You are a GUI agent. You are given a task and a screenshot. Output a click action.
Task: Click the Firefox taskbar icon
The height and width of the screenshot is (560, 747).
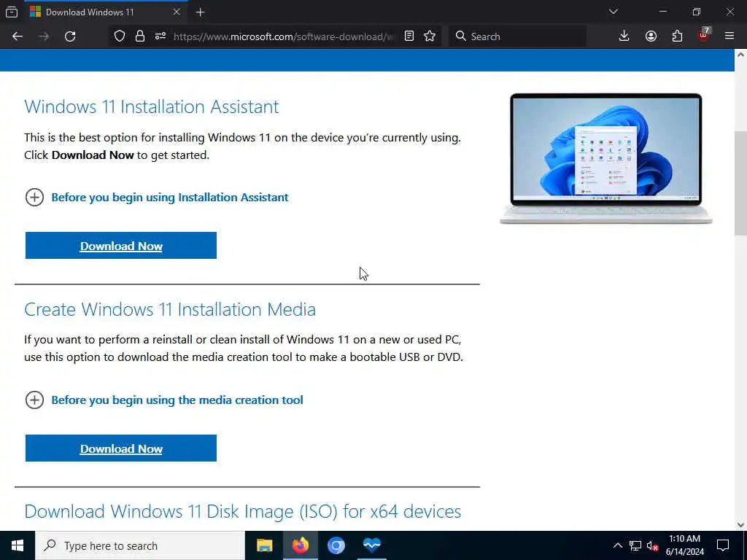click(300, 545)
